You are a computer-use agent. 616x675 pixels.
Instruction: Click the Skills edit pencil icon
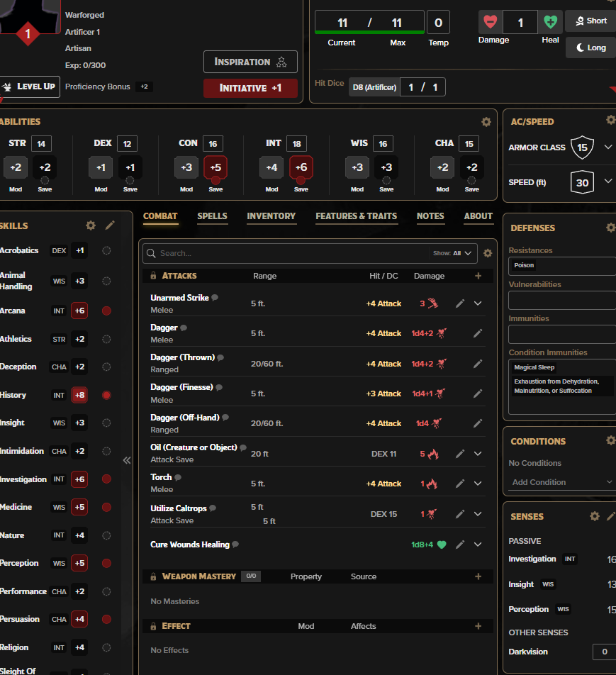click(x=110, y=225)
